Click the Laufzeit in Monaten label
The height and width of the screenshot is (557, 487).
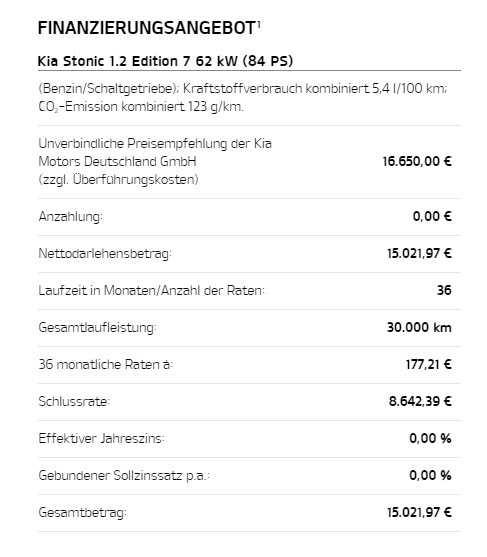point(151,290)
